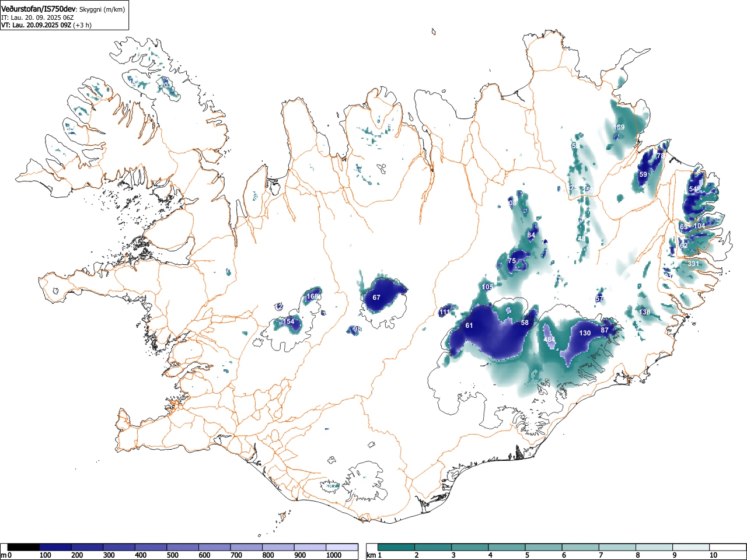Click the '57' visibility value on the map

[x=599, y=299]
